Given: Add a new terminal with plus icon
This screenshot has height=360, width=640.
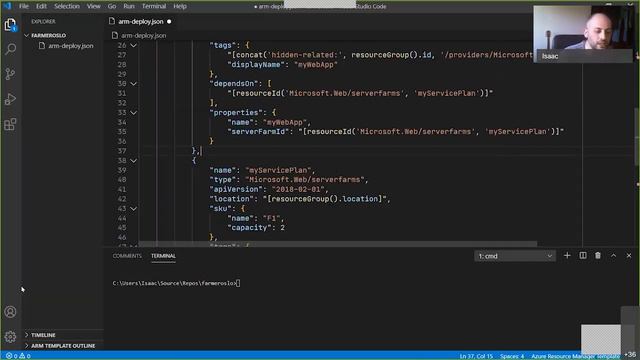Looking at the screenshot, I should [x=567, y=256].
